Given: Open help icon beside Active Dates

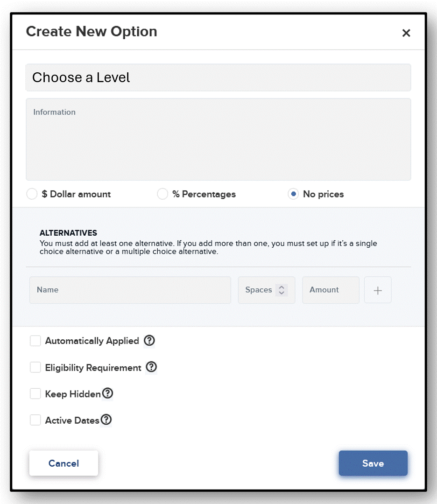Looking at the screenshot, I should pos(106,420).
